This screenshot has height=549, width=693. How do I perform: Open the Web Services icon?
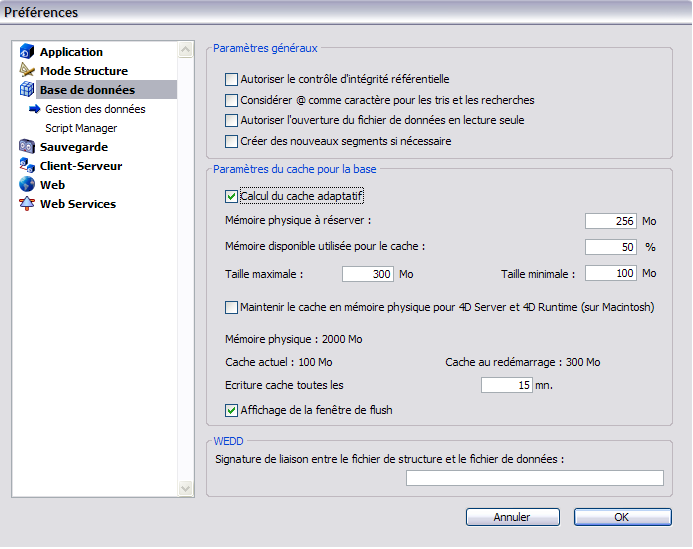click(27, 204)
